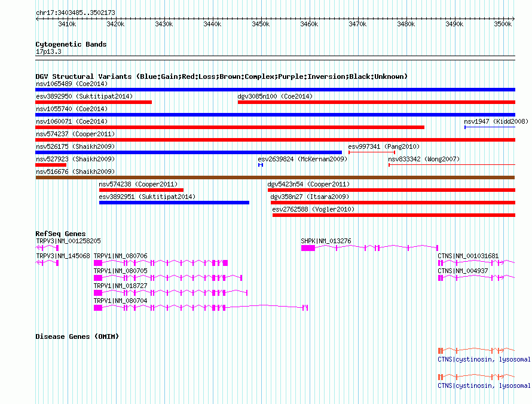The height and width of the screenshot is (404, 532).
Task: Open the esv997341 (Pang2010) label
Action: pyautogui.click(x=384, y=146)
